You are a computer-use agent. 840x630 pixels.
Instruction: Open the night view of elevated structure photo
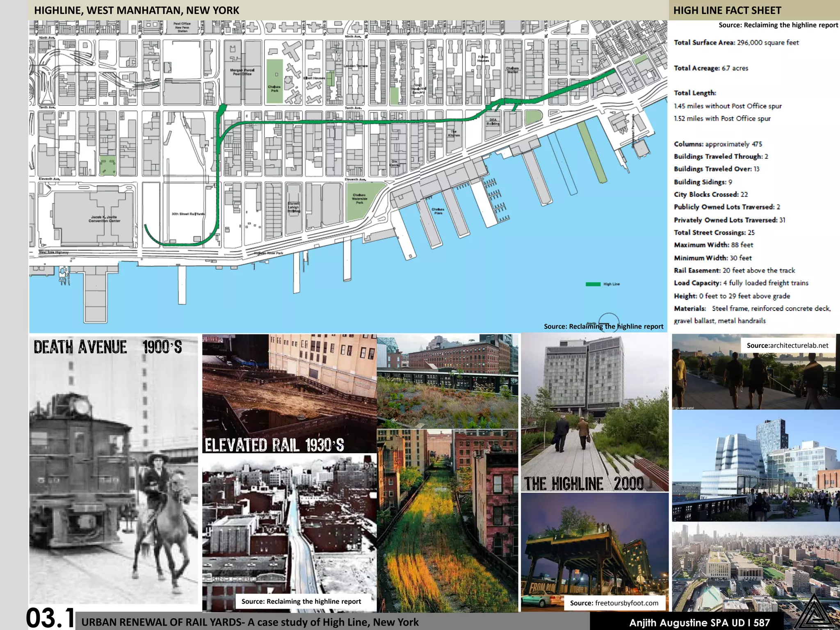point(594,546)
